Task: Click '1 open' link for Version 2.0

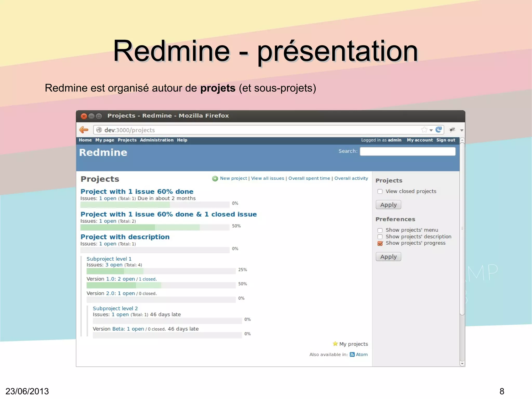Action: click(x=126, y=293)
